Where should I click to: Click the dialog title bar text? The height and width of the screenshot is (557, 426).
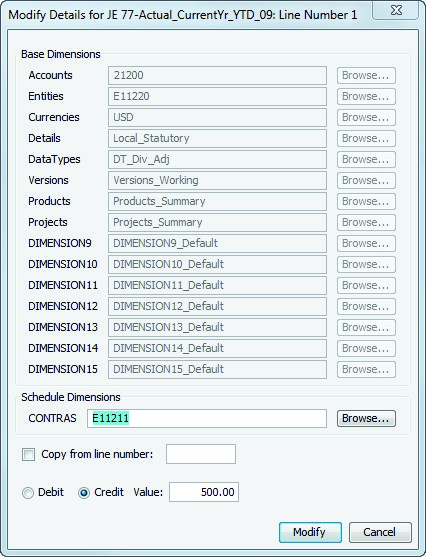tap(183, 15)
